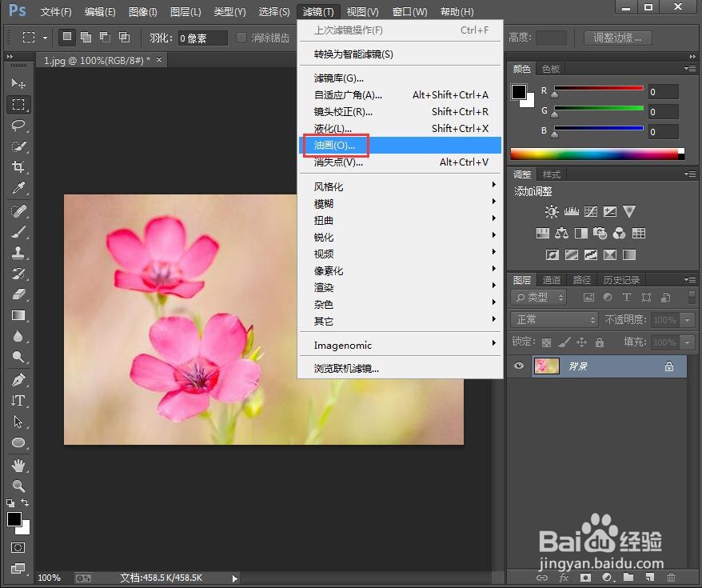The width and height of the screenshot is (702, 588).
Task: Open marquee tool preset picker arrow
Action: pos(45,38)
